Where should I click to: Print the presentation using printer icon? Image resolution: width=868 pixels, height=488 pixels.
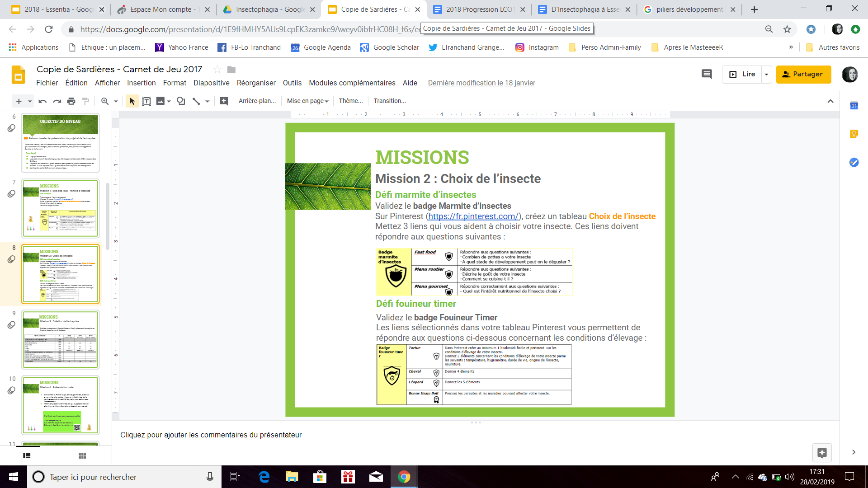(x=71, y=101)
